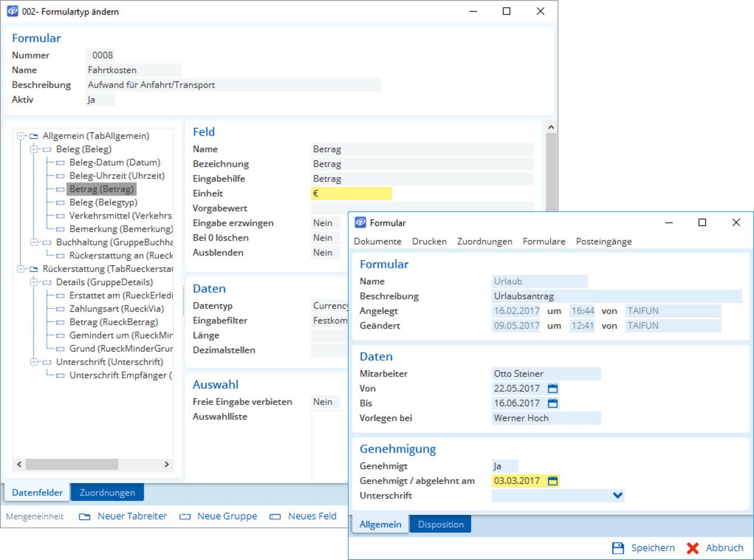Click the yellow Einheit input field
Screen dimensions: 754x560
[351, 194]
